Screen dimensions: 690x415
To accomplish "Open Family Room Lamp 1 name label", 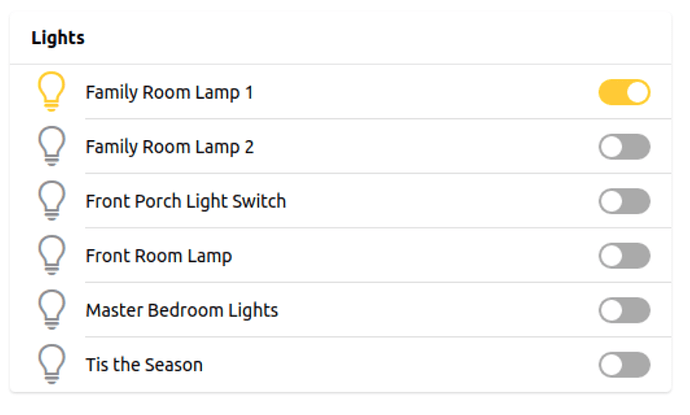I will tap(169, 93).
